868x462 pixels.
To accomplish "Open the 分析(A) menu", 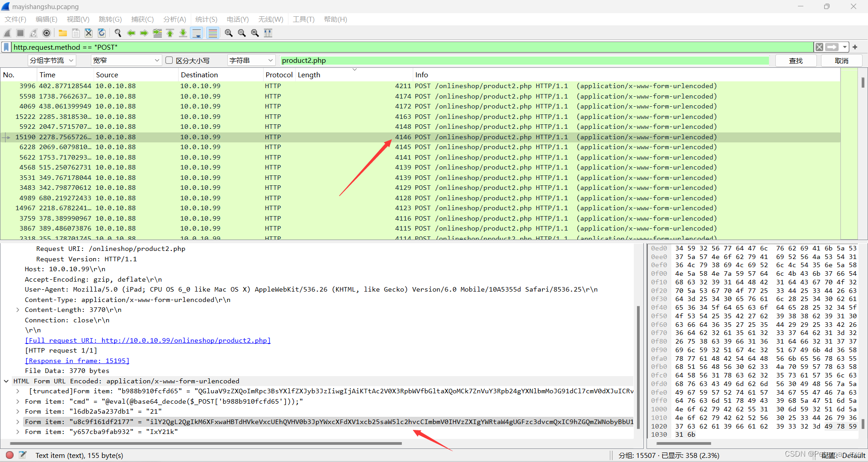I will point(175,19).
